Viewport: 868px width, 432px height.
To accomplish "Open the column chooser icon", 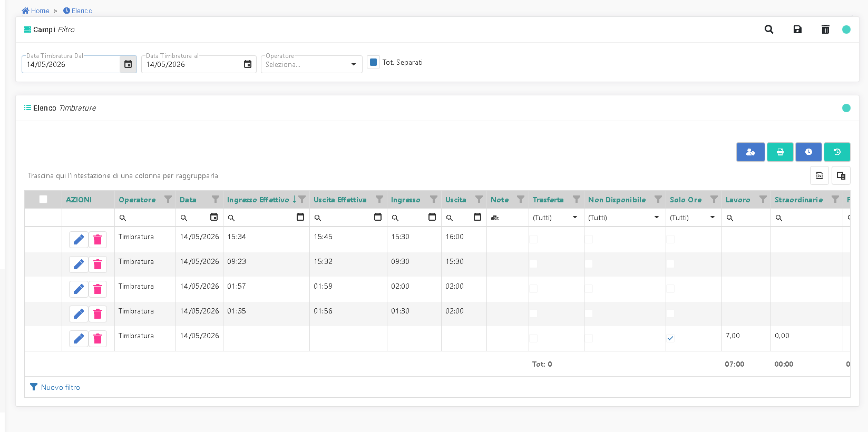I will click(841, 175).
